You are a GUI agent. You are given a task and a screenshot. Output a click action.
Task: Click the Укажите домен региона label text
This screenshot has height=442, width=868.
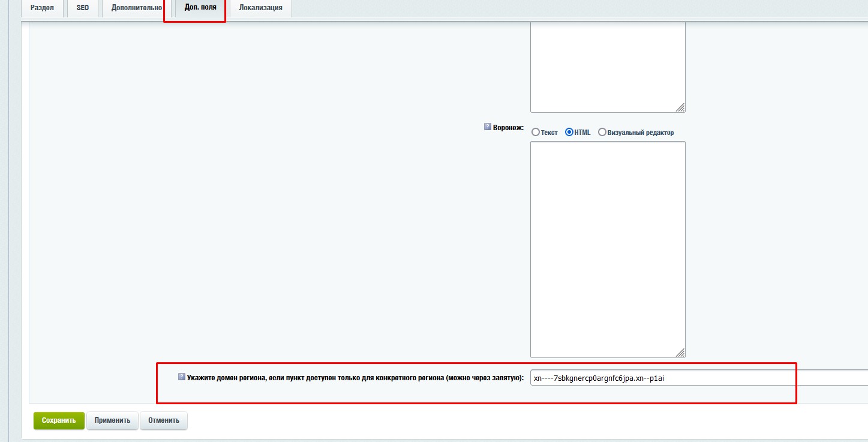pyautogui.click(x=355, y=378)
